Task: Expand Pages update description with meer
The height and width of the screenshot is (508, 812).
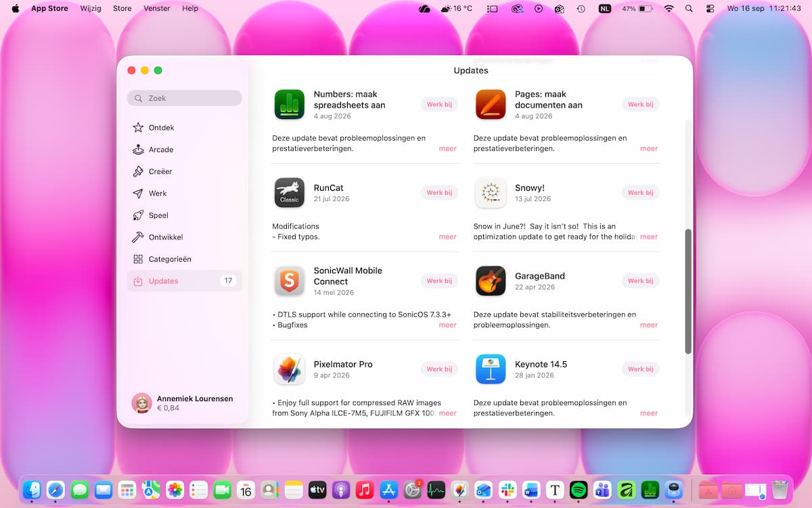Action: (649, 148)
